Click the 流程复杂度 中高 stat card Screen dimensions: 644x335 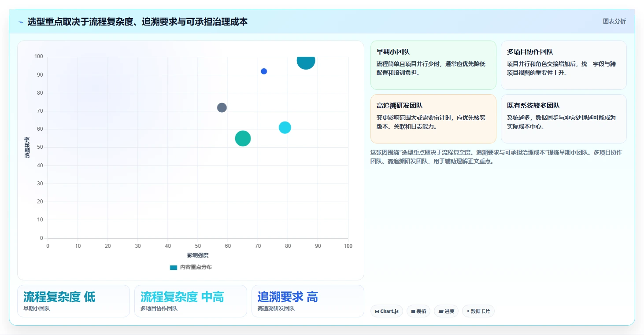tap(191, 301)
